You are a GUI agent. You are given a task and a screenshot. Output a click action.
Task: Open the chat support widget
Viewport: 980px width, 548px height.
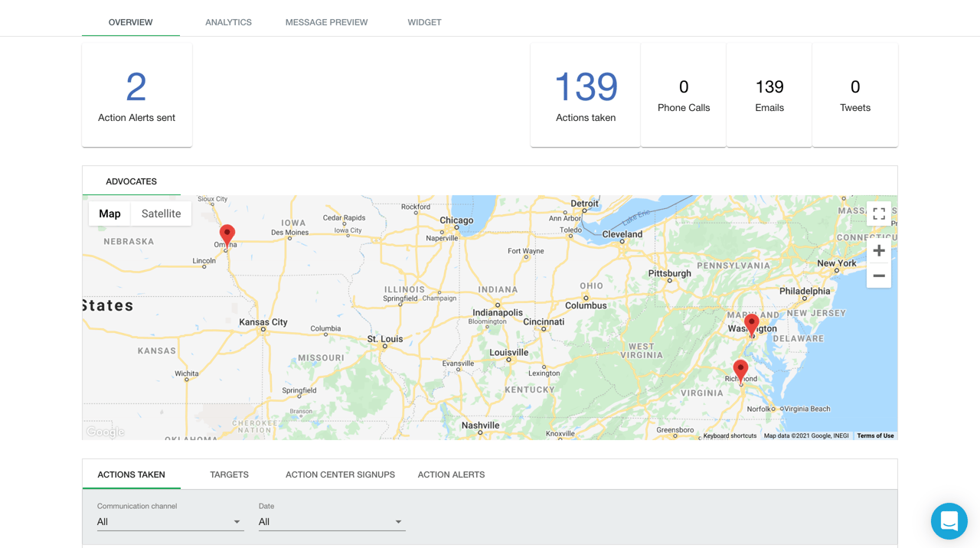coord(949,521)
